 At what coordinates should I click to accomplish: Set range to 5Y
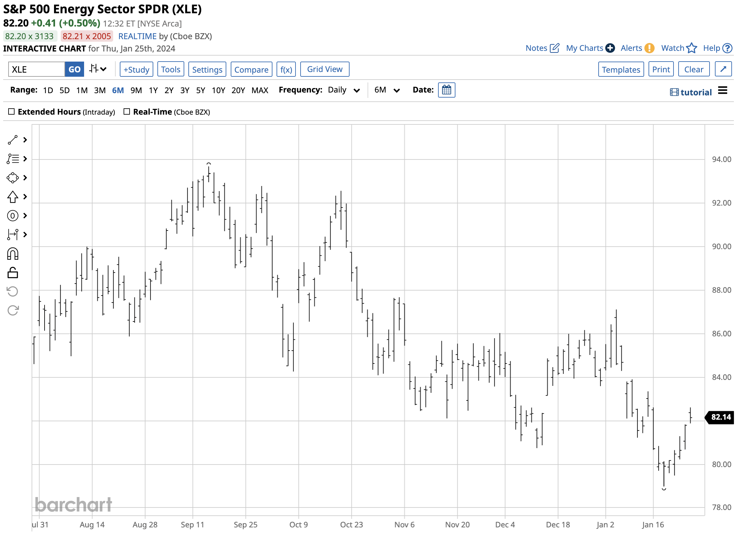click(200, 90)
